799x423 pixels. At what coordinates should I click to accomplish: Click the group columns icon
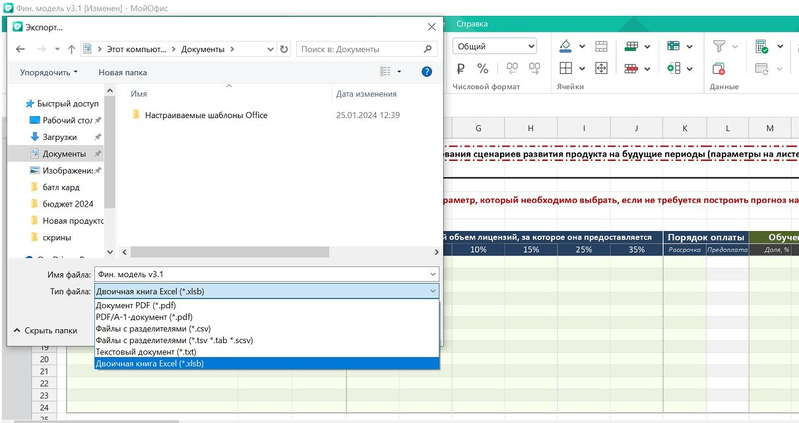click(x=674, y=68)
